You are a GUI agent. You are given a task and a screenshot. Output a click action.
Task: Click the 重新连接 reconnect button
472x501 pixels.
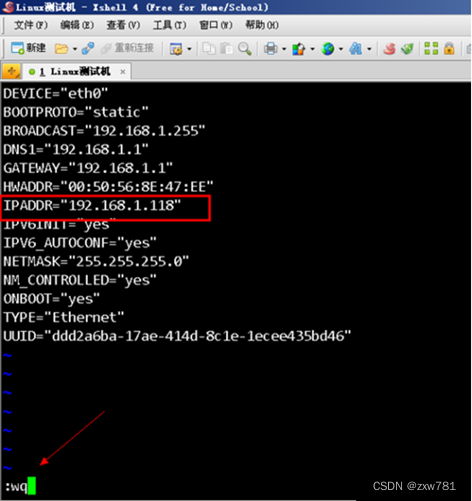click(x=128, y=48)
